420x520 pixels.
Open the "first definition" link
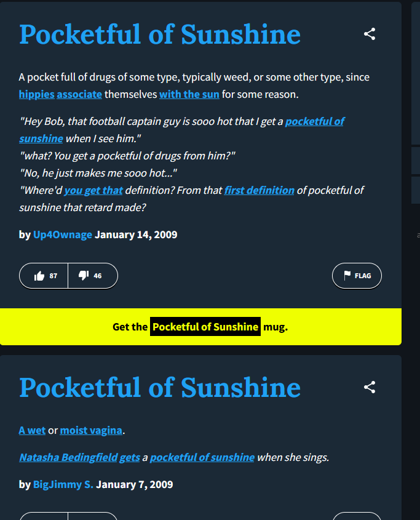coord(260,190)
